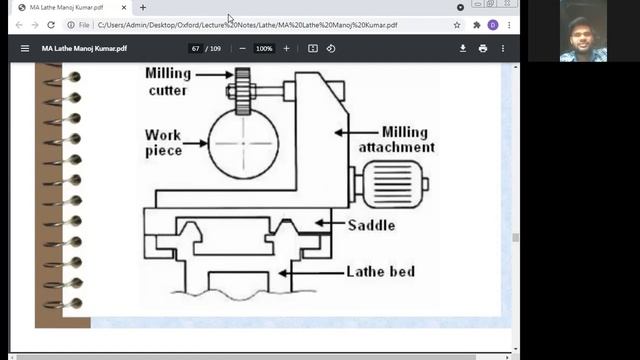The image size is (640, 360).
Task: Click the vertical scrollbar down arrow
Action: coord(516,349)
